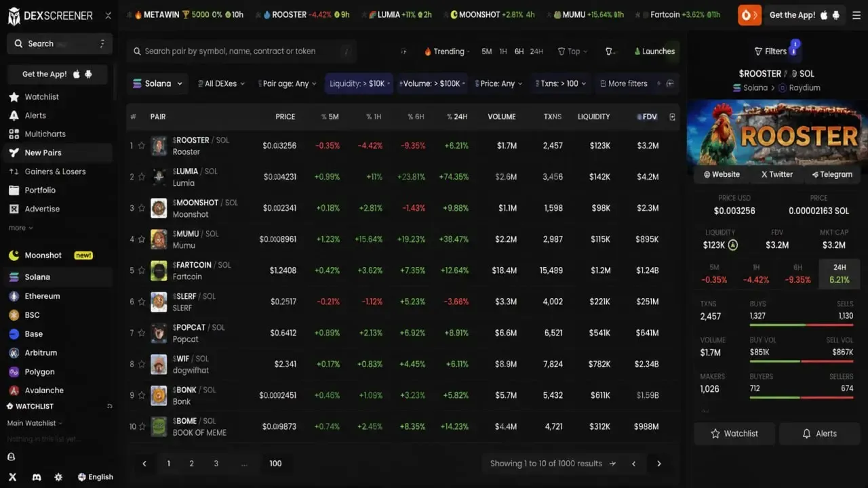Click the trophy icon next to Launches
The height and width of the screenshot is (488, 868).
pos(609,52)
